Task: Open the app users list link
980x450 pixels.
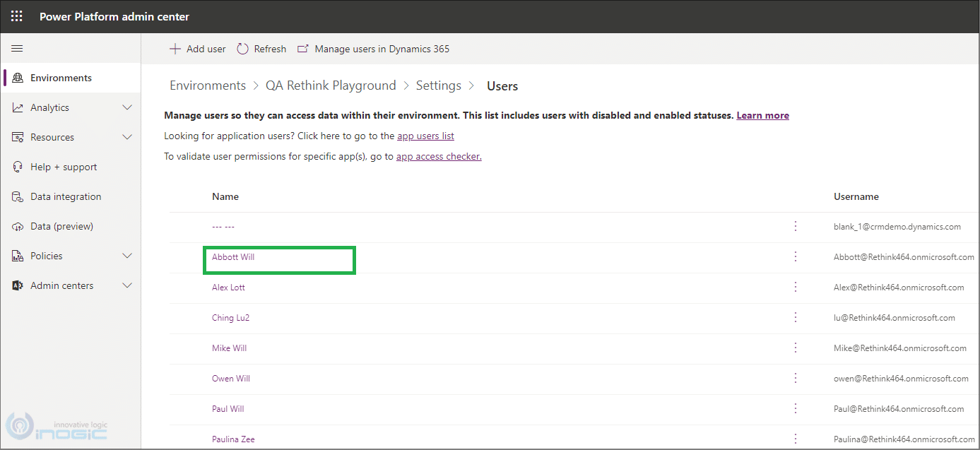Action: coord(425,136)
